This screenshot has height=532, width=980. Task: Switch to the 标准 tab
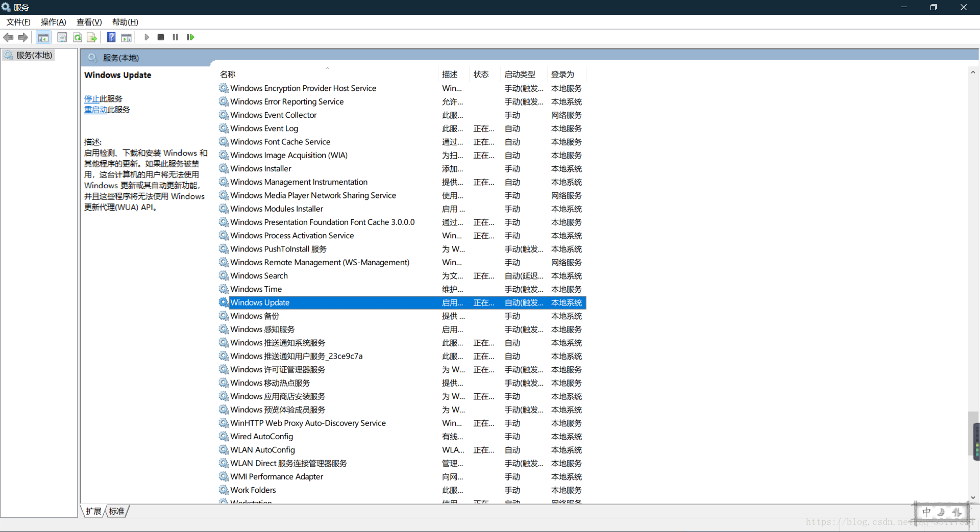pyautogui.click(x=117, y=511)
